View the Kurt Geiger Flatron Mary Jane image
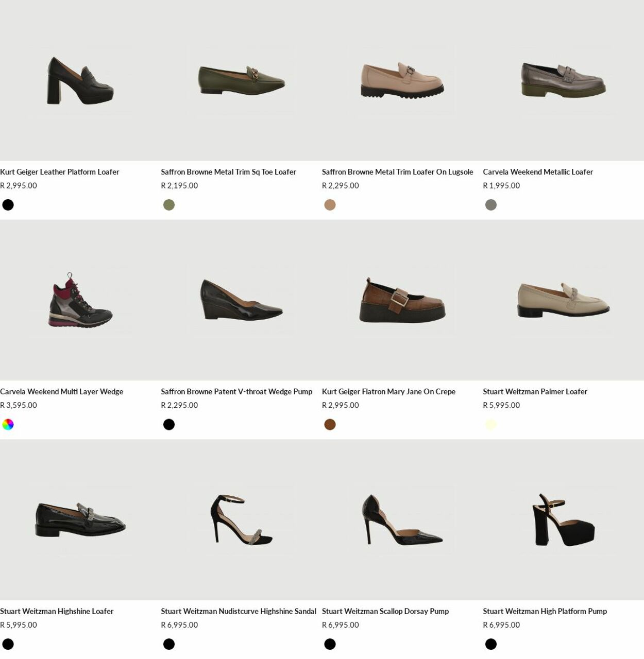Image resolution: width=644 pixels, height=659 pixels. tap(402, 300)
